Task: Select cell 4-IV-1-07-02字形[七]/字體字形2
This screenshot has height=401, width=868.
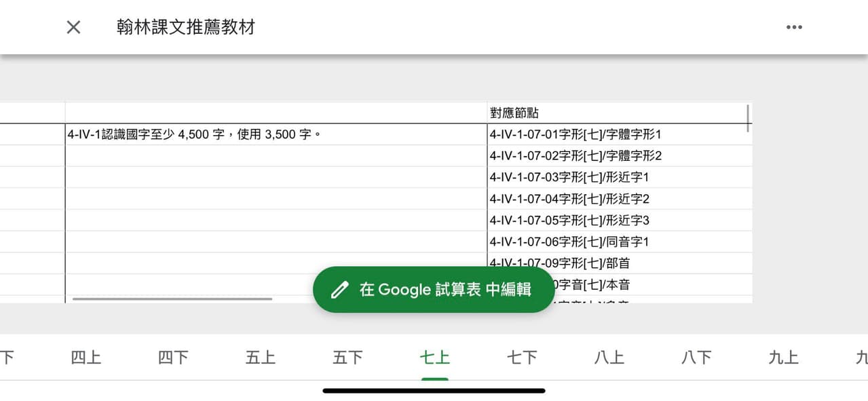Action: (619, 156)
